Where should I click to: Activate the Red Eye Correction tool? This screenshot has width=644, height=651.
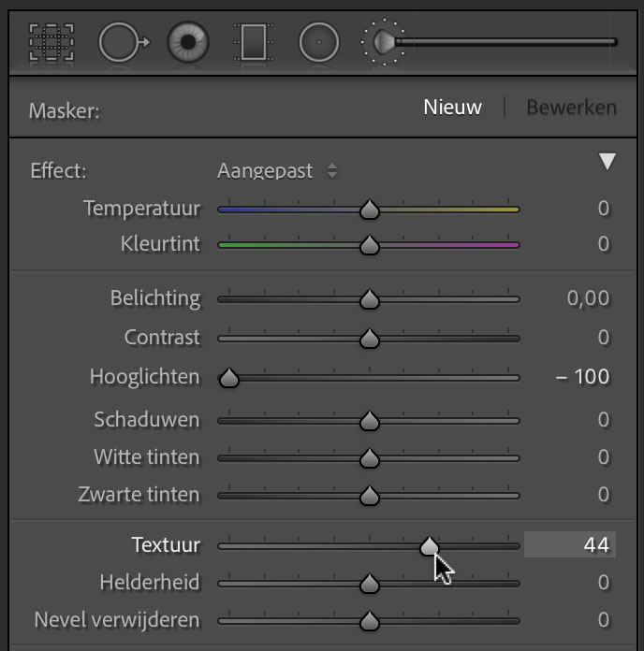[188, 42]
